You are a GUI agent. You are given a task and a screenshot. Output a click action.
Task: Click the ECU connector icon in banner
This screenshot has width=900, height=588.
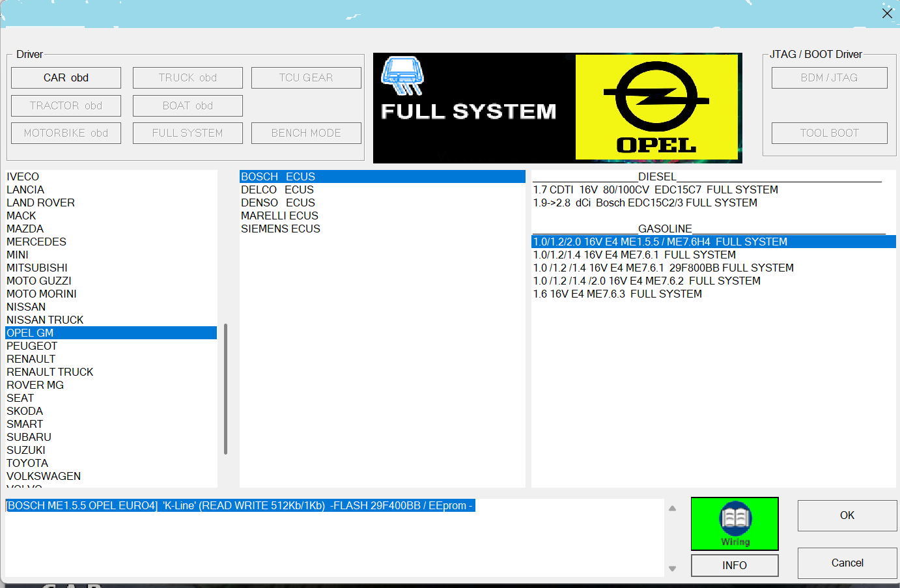coord(402,76)
